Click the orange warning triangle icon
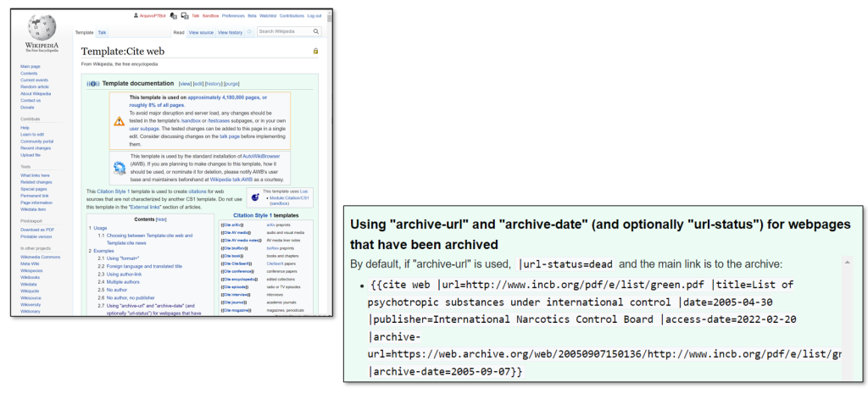The height and width of the screenshot is (394, 868). pyautogui.click(x=119, y=121)
